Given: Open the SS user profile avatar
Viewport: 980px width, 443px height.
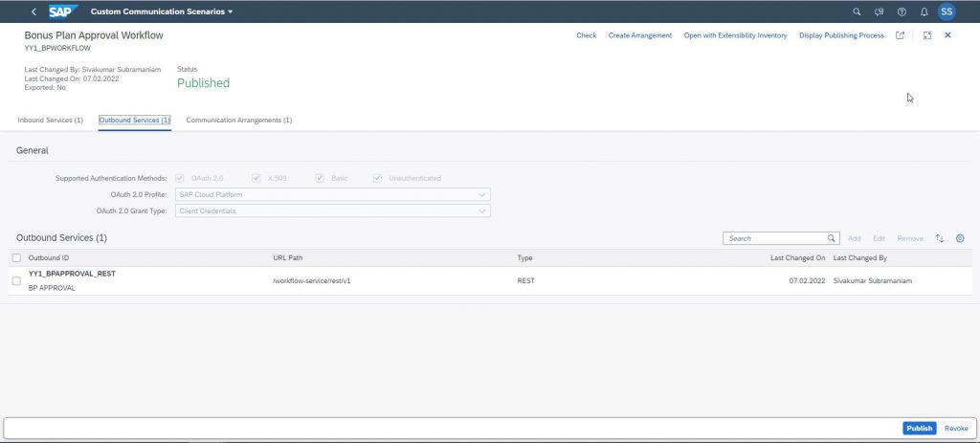Looking at the screenshot, I should click(947, 11).
